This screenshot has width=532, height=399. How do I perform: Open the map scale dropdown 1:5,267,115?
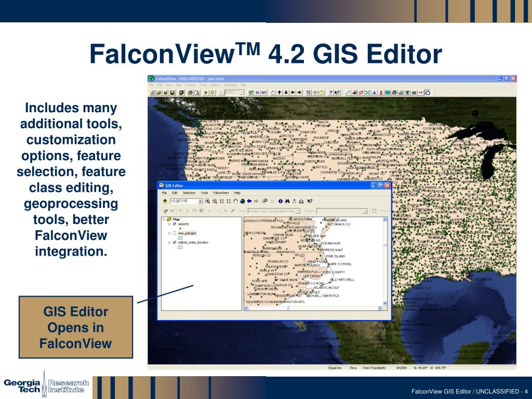pos(200,201)
